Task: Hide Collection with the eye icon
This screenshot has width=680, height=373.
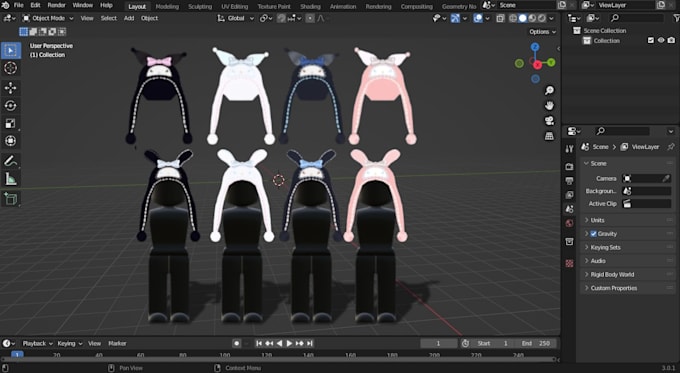Action: point(661,40)
